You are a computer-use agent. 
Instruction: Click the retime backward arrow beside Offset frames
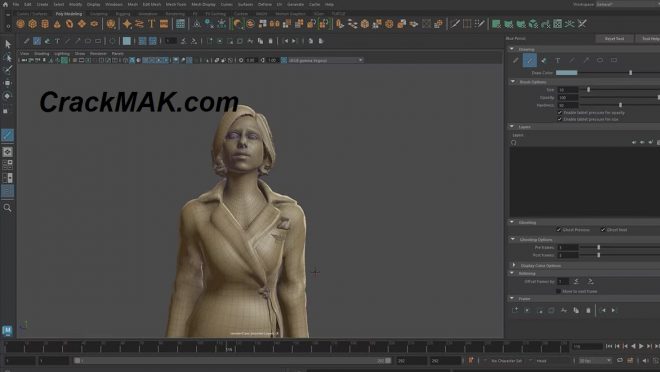(576, 281)
